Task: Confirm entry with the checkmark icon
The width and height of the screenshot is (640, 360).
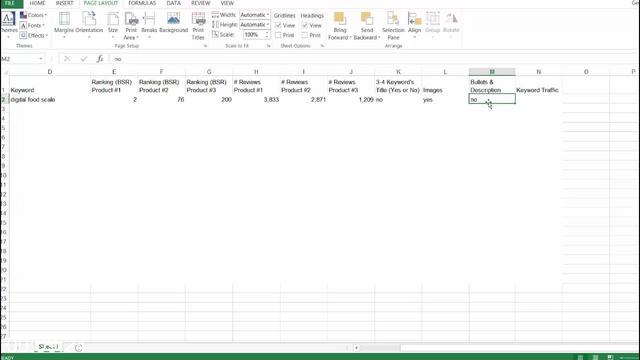Action: (84, 59)
